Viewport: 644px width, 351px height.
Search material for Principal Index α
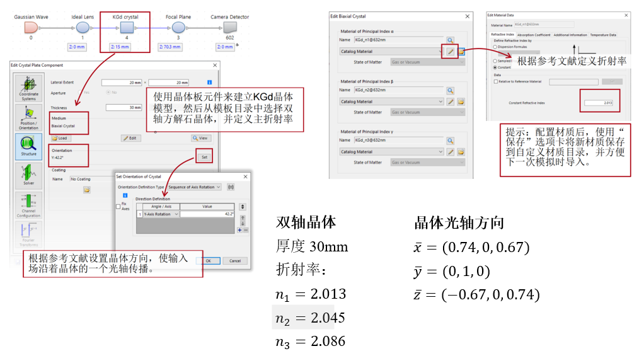click(450, 40)
